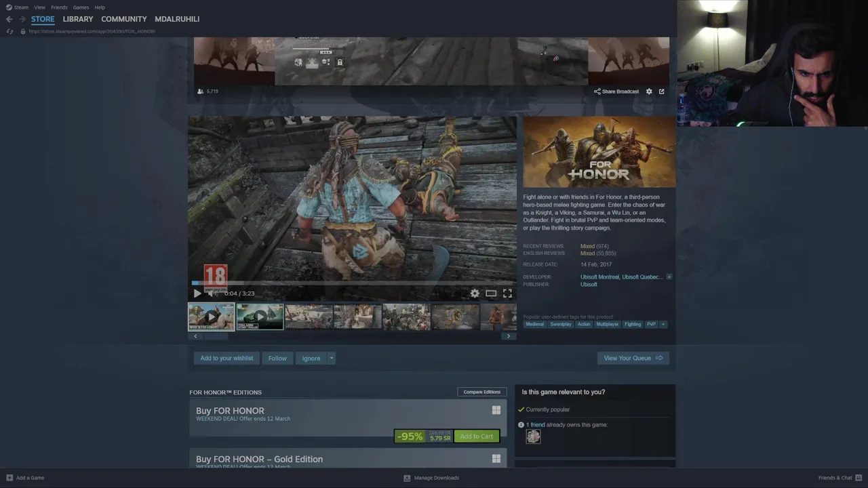This screenshot has height=488, width=868.
Task: Go to the LIBRARY tab
Action: click(x=78, y=19)
